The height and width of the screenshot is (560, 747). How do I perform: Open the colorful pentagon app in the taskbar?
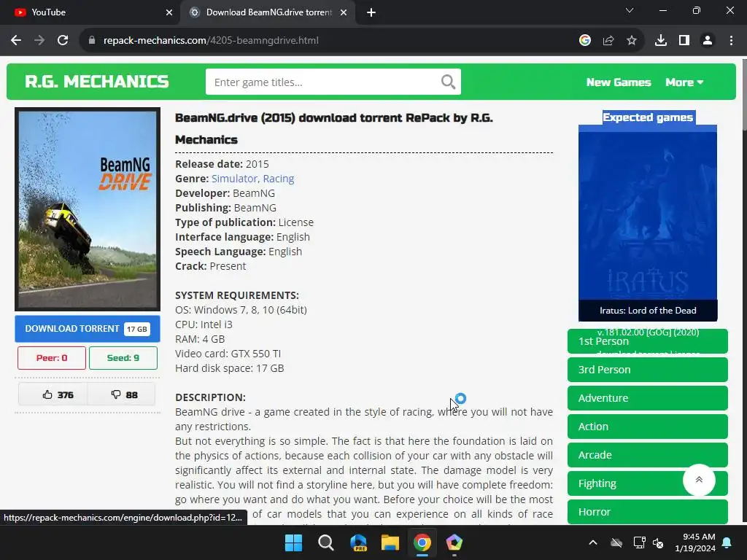click(x=454, y=542)
